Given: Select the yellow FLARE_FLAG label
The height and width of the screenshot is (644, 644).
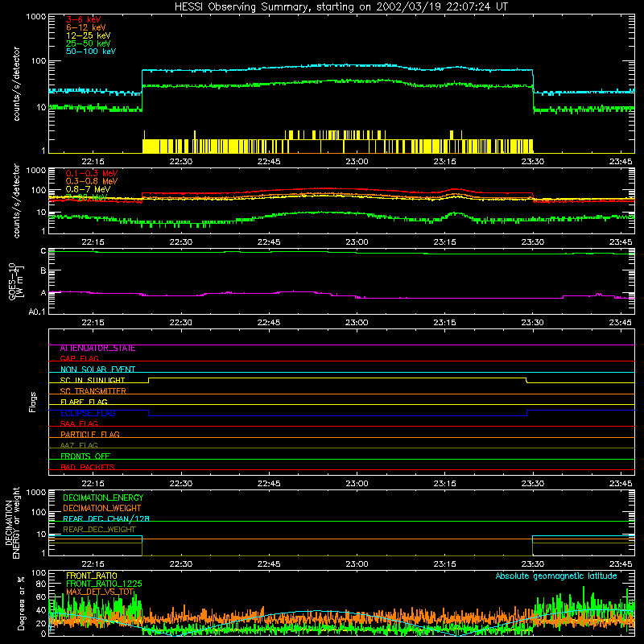Looking at the screenshot, I should tap(84, 402).
